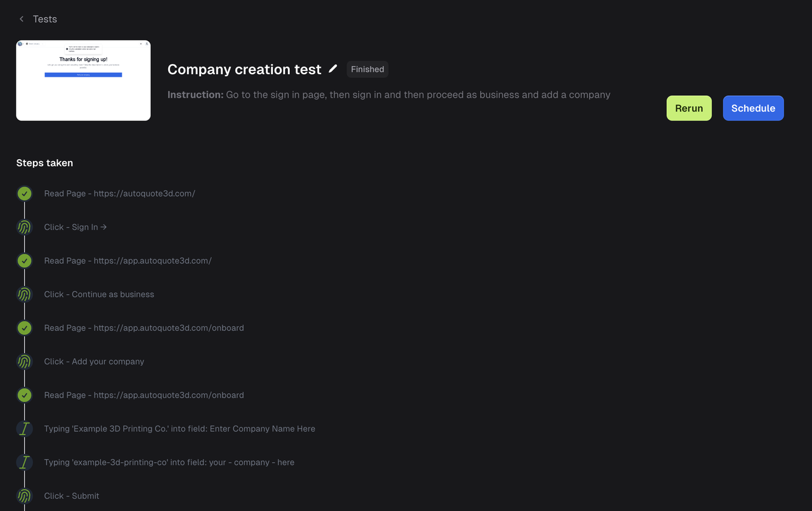Click the fingerprint icon for Add your company
The image size is (812, 511).
point(24,361)
